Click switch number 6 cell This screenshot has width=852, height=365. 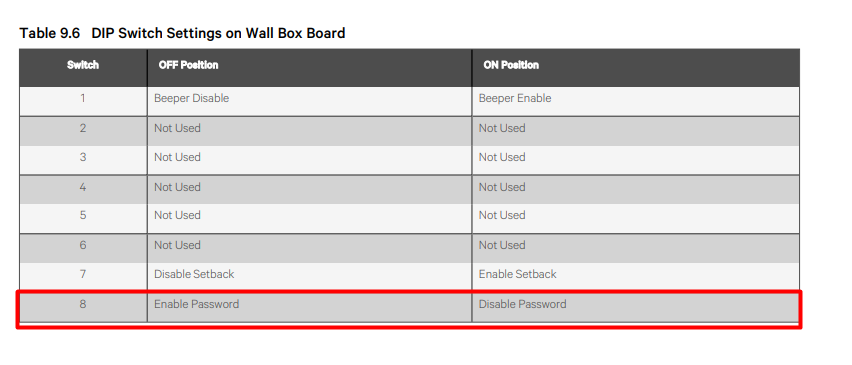[83, 248]
